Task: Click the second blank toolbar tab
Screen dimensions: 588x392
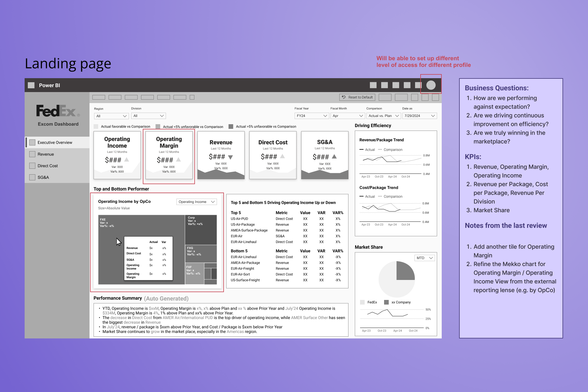Action: point(115,97)
